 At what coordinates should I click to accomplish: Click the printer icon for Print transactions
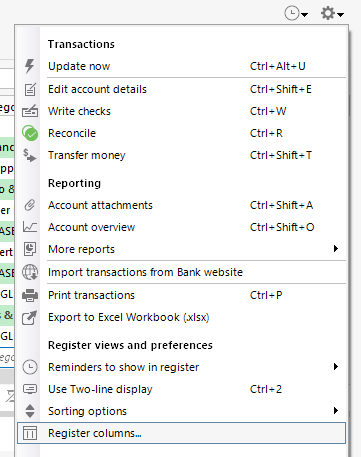[30, 295]
